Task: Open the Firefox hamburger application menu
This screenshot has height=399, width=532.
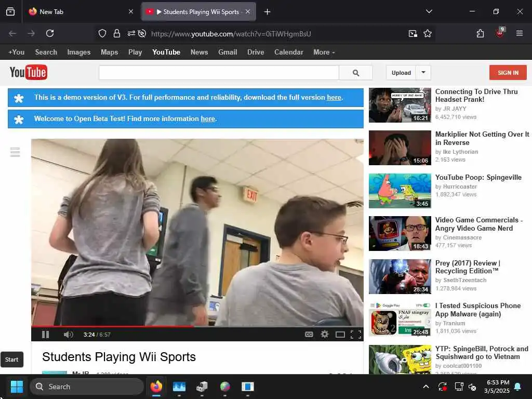Action: coord(520,33)
